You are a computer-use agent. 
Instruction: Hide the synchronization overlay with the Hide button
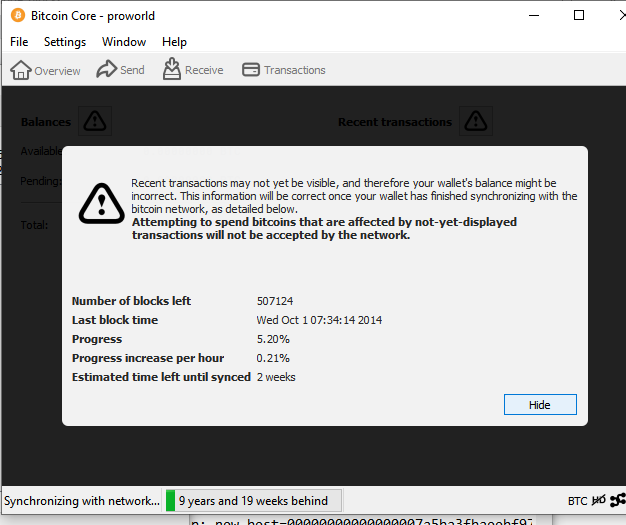click(540, 405)
